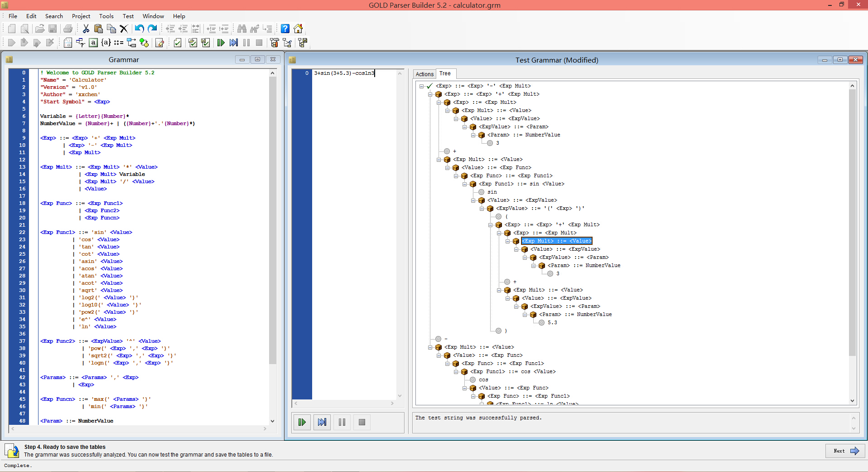Collapse <Exp Func1> ::= cos <Value> node
This screenshot has height=472, width=868.
click(x=456, y=372)
